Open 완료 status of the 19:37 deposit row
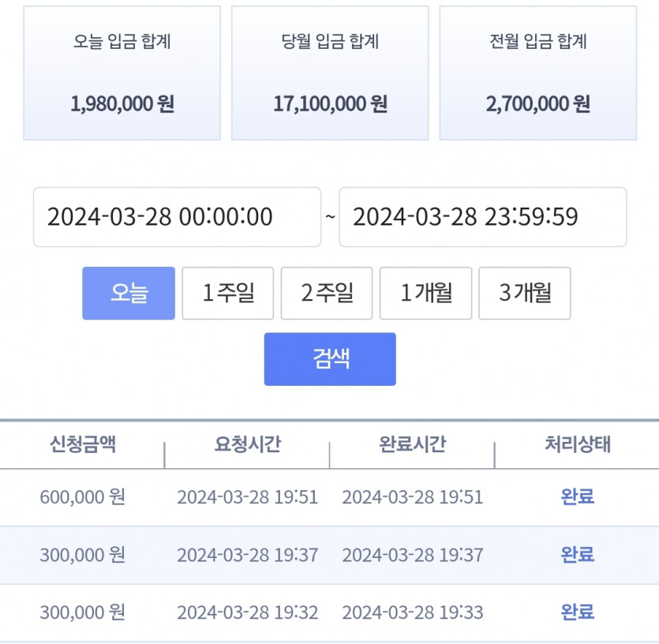 [x=578, y=555]
